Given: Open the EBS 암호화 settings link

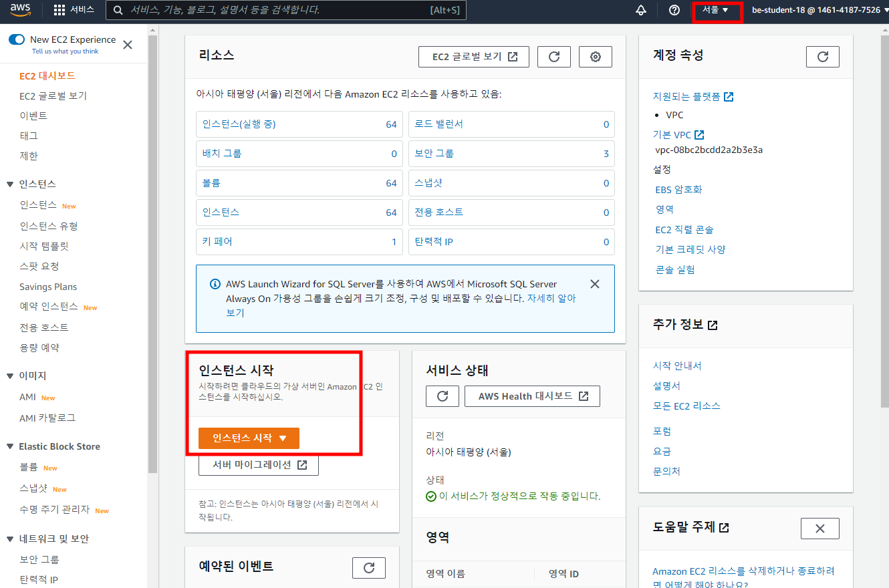Looking at the screenshot, I should click(x=678, y=189).
